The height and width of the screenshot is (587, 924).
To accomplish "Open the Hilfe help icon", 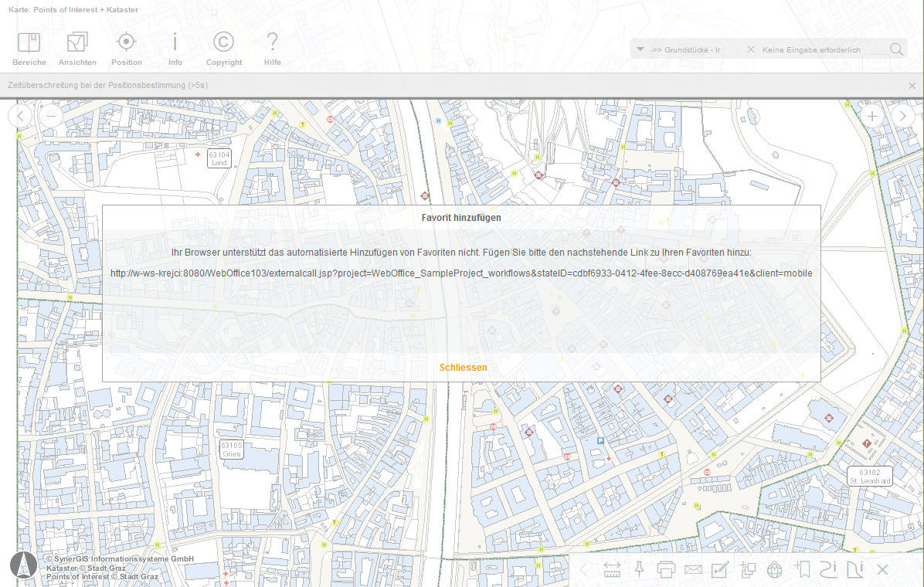I will click(x=272, y=48).
